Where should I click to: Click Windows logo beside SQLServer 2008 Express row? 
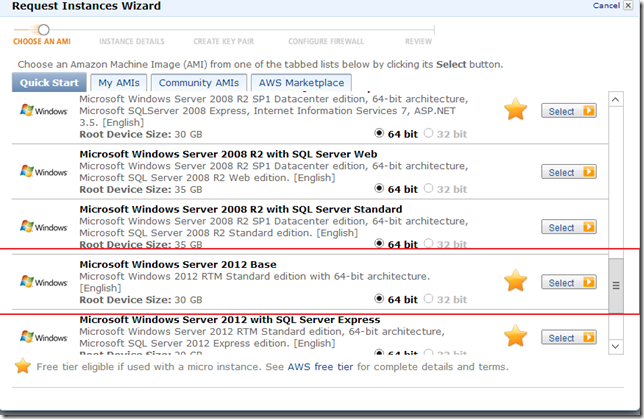point(44,111)
